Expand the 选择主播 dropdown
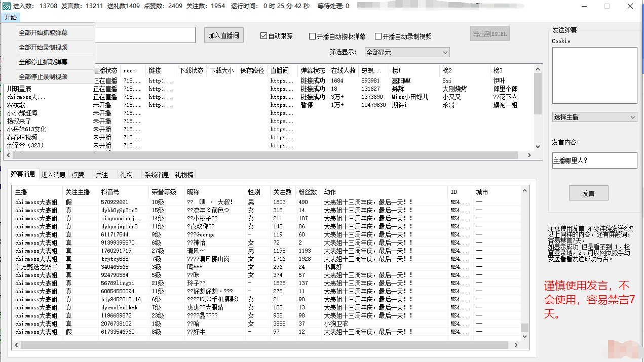Screen dimensions: 644x362 pyautogui.click(x=595, y=117)
